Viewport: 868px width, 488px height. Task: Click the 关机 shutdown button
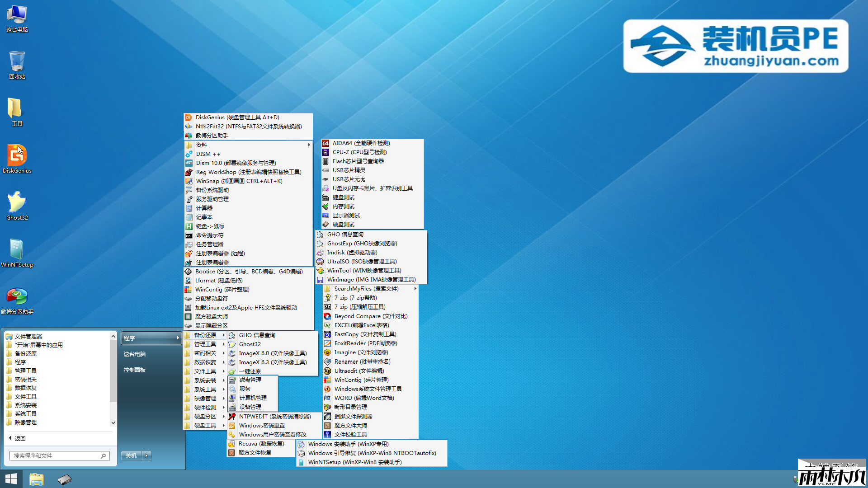coord(131,455)
